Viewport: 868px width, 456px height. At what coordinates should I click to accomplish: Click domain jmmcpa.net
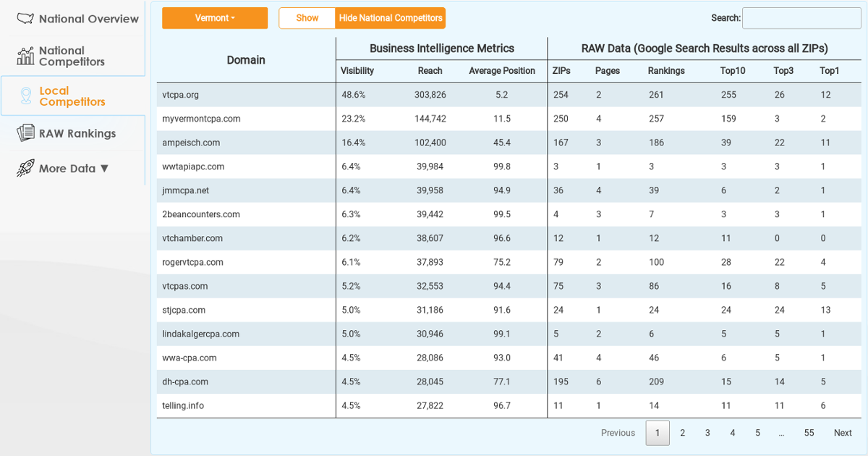pos(187,190)
